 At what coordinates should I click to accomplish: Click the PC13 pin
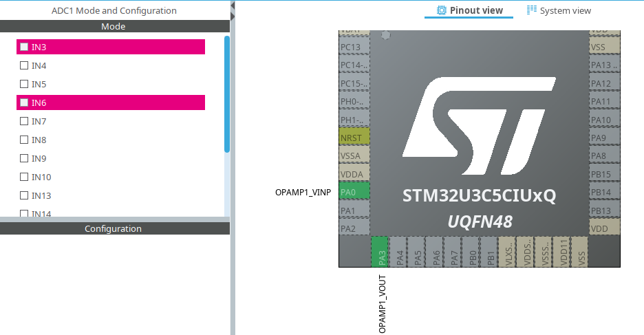(354, 47)
